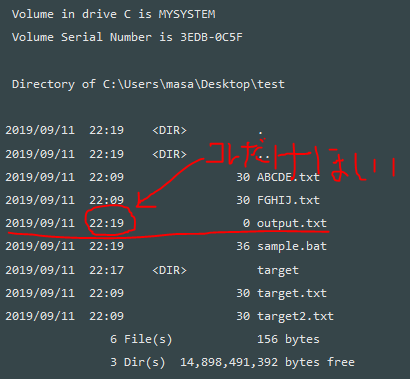This screenshot has height=379, width=410.
Task: Click the 3 Dir(s) summary
Action: click(137, 362)
